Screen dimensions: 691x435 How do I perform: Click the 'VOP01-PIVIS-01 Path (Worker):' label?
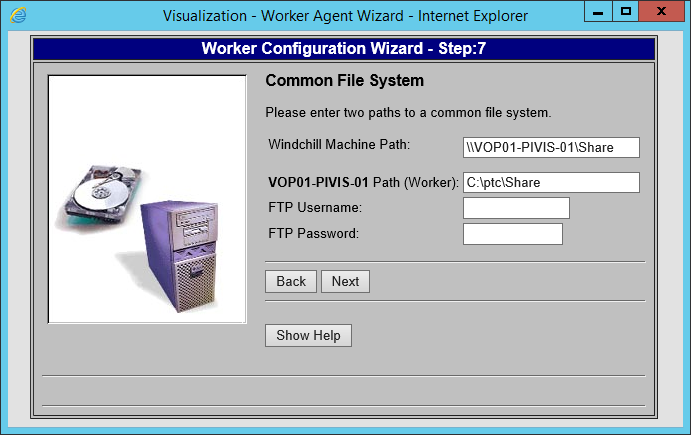click(364, 182)
